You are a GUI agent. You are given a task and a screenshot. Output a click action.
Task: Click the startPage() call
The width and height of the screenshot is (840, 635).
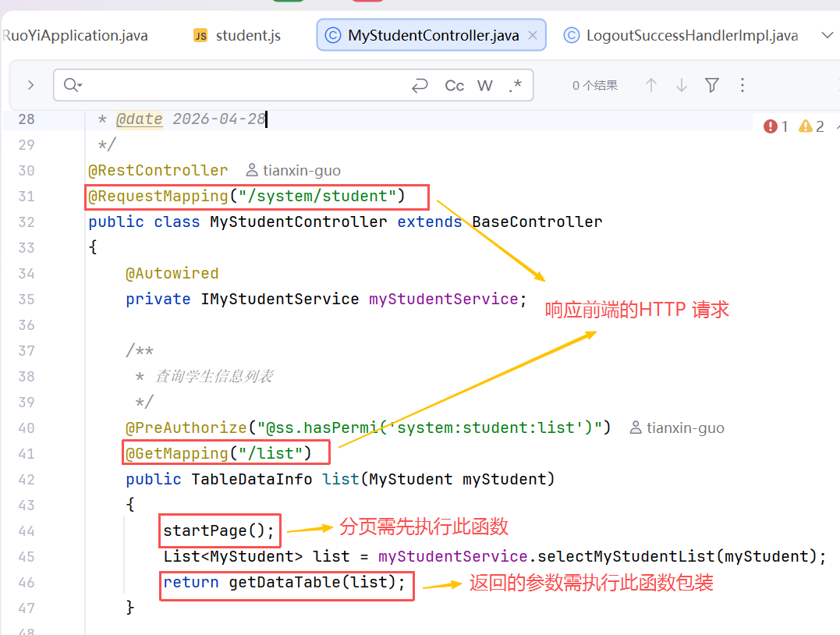[218, 530]
